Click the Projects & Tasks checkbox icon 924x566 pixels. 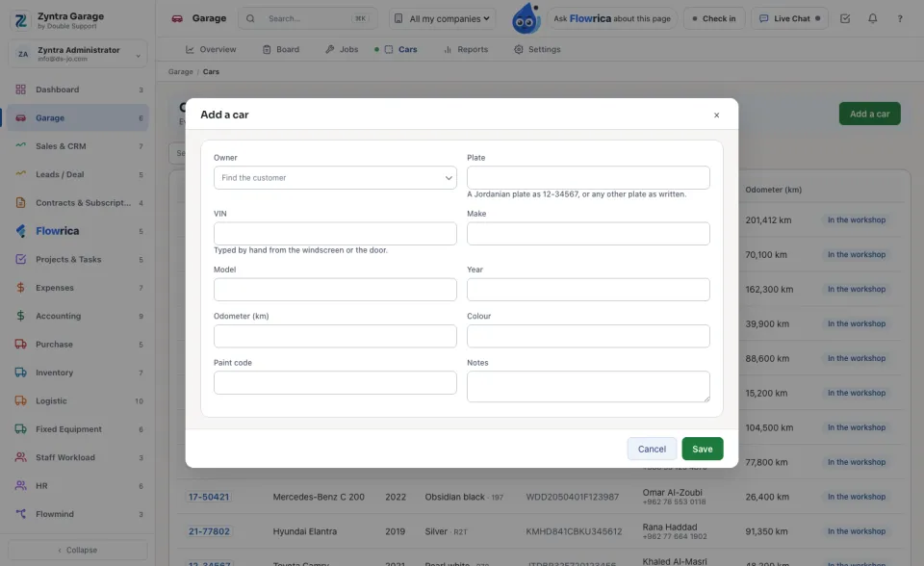coord(20,260)
